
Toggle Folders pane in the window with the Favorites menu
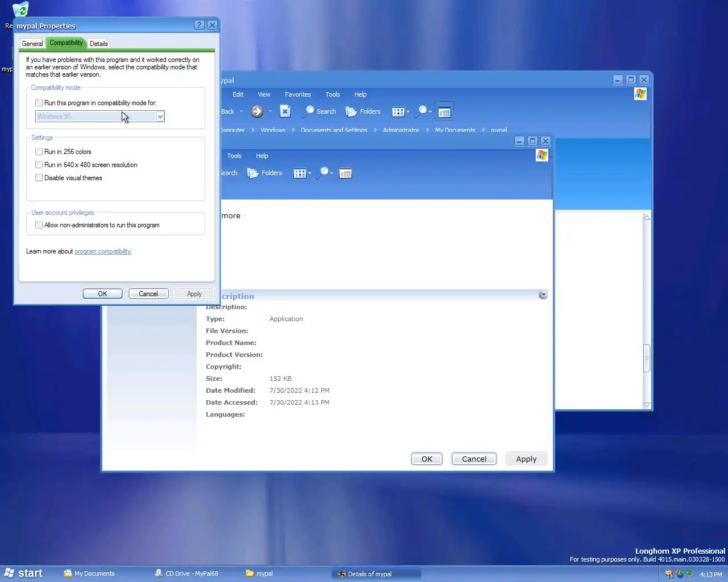coord(363,111)
